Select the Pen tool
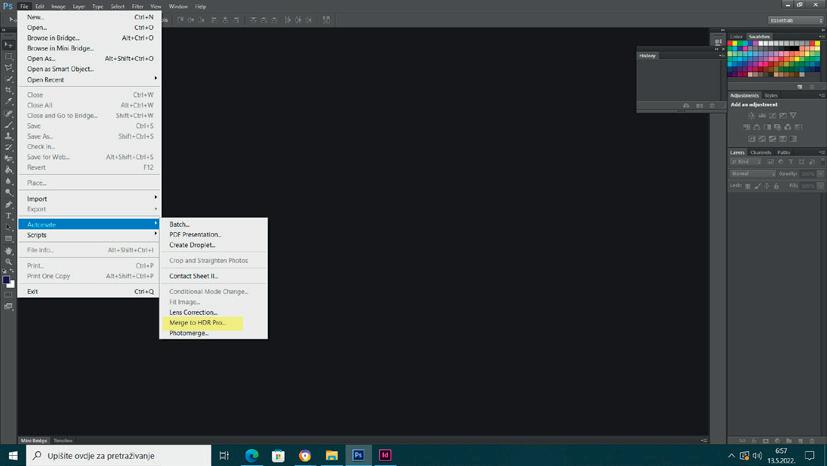This screenshot has height=466, width=827. 8,204
